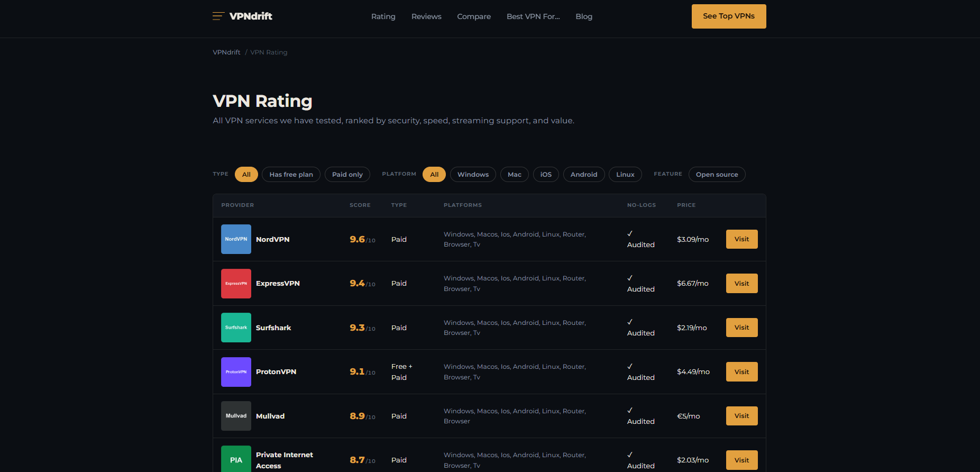
Task: Filter VPNs by Mac platform
Action: click(515, 175)
